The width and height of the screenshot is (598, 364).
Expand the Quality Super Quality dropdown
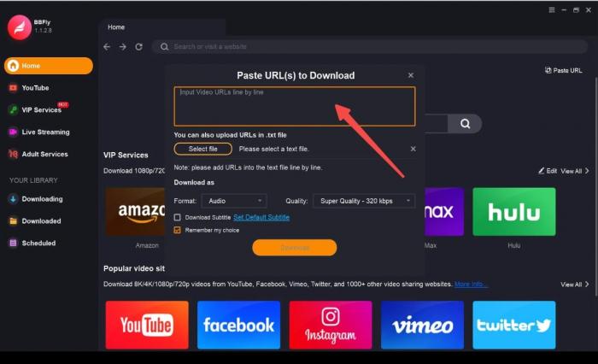point(364,201)
